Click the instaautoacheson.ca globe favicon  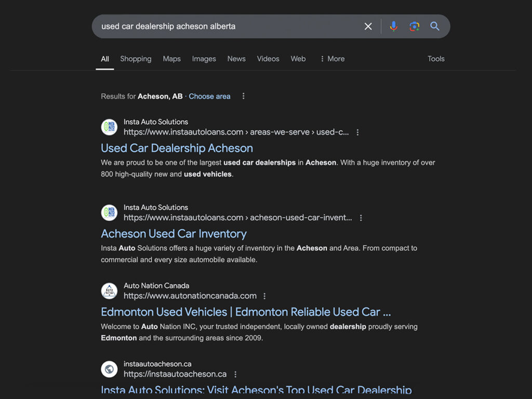(x=109, y=369)
